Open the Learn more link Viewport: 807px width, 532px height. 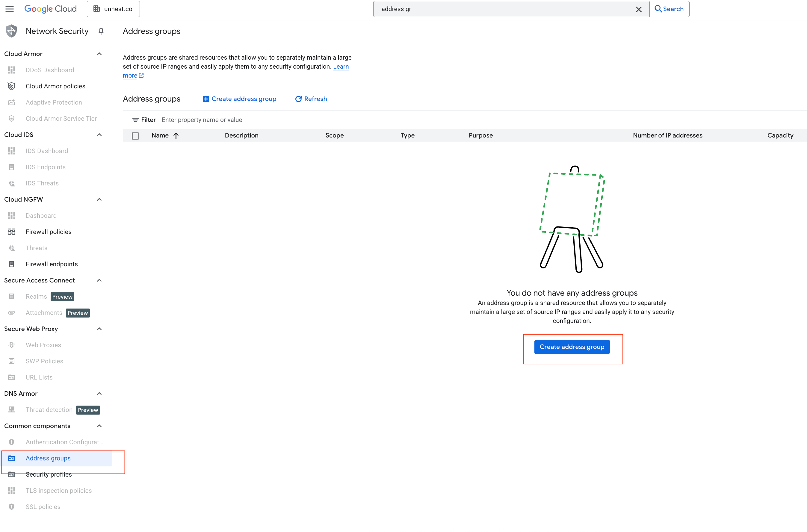tap(341, 66)
